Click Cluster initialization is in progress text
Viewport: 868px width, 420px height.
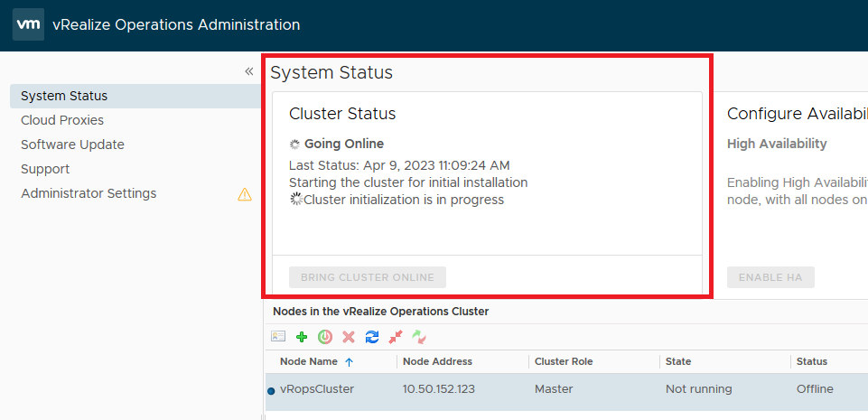point(404,200)
